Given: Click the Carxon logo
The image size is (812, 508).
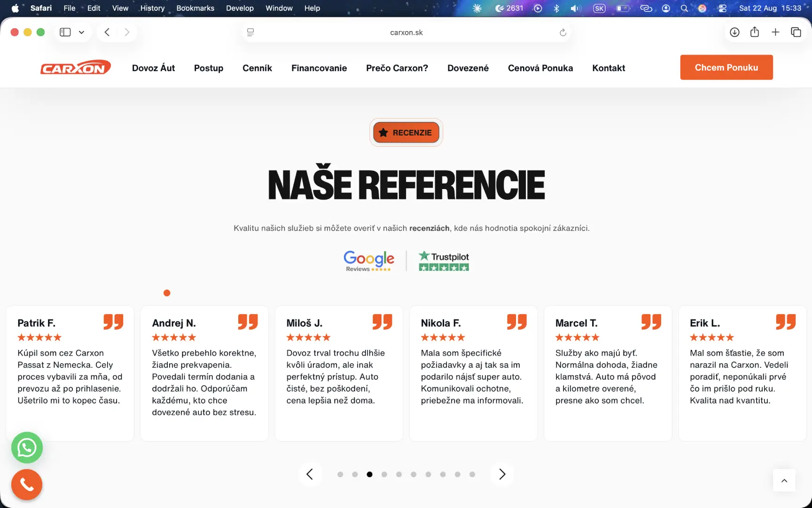Looking at the screenshot, I should point(76,68).
